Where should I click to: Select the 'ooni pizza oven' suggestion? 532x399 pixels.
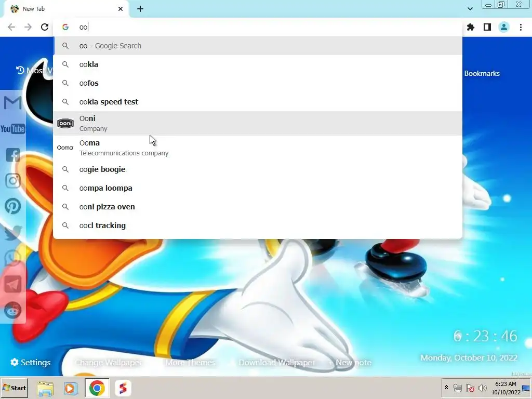tap(258, 207)
